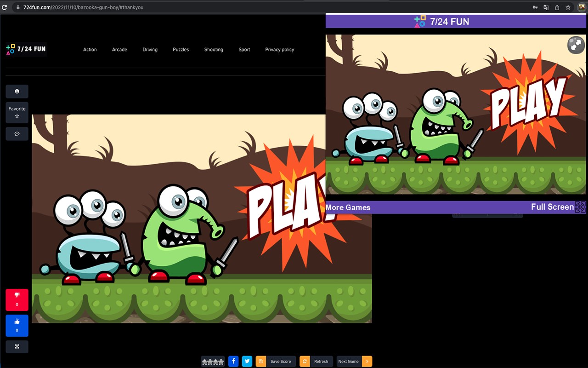Screen dimensions: 588x368
Task: Go to the Puzzles category
Action: click(181, 50)
